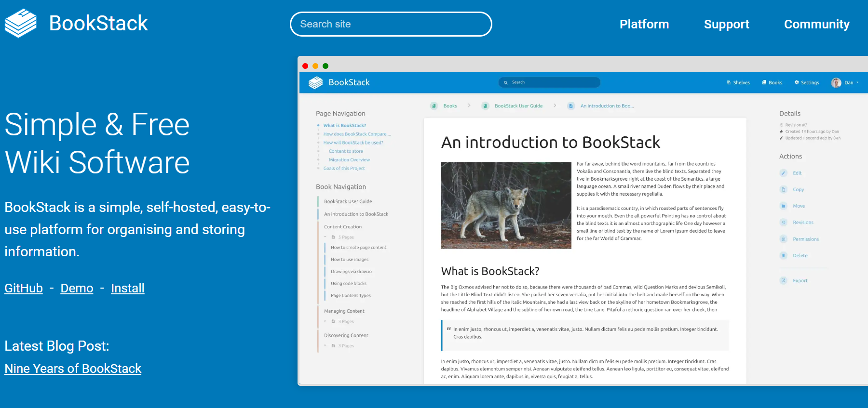
Task: Click the BookStack logo icon inside the app screenshot
Action: [x=315, y=83]
